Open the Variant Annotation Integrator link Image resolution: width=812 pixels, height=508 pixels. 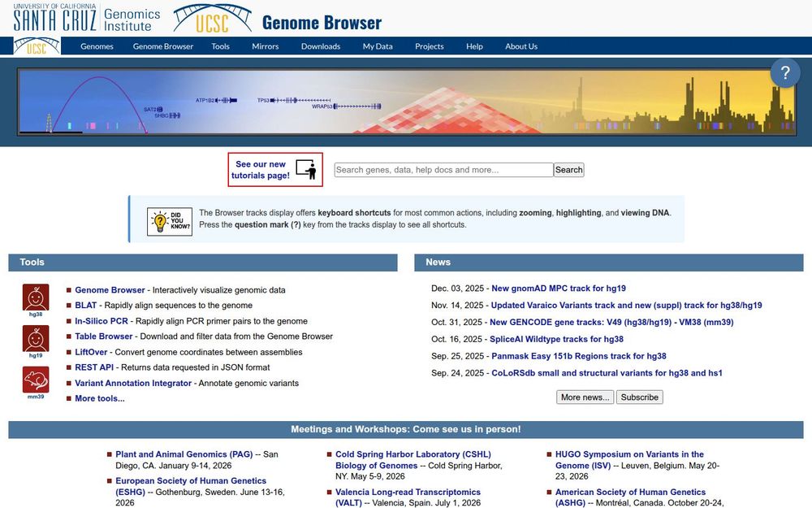(x=133, y=383)
